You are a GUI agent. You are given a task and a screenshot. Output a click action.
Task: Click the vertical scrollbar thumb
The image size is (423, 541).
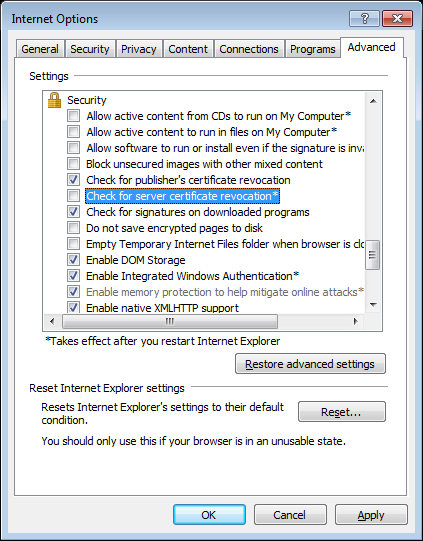tap(373, 255)
